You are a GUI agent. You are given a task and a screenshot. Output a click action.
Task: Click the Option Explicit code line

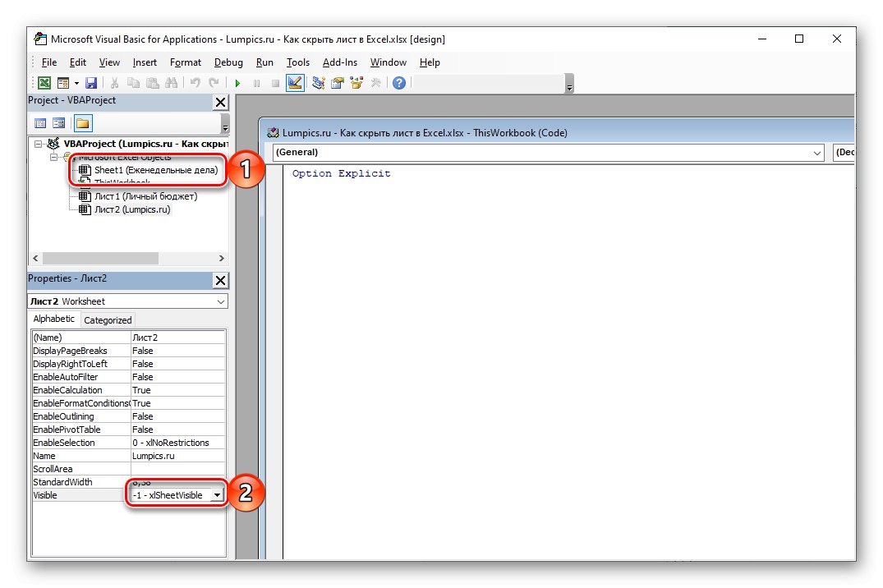(341, 173)
